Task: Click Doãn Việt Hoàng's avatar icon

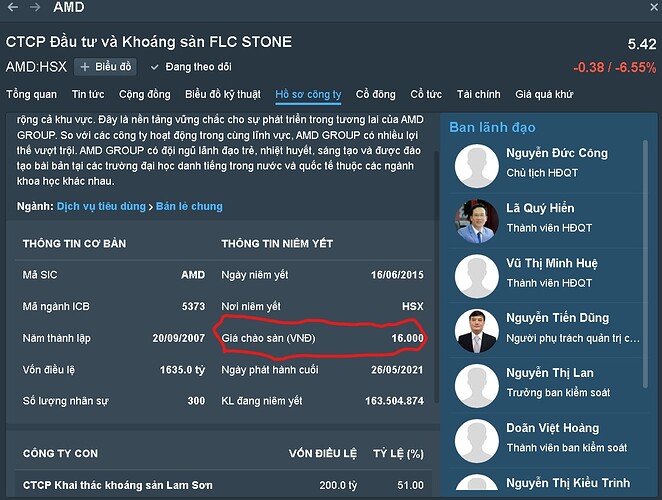Action: point(477,440)
